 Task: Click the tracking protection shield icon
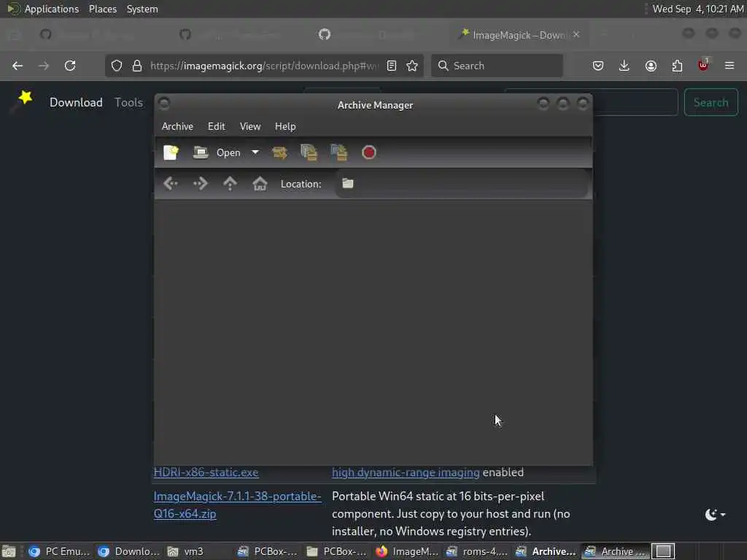(117, 66)
